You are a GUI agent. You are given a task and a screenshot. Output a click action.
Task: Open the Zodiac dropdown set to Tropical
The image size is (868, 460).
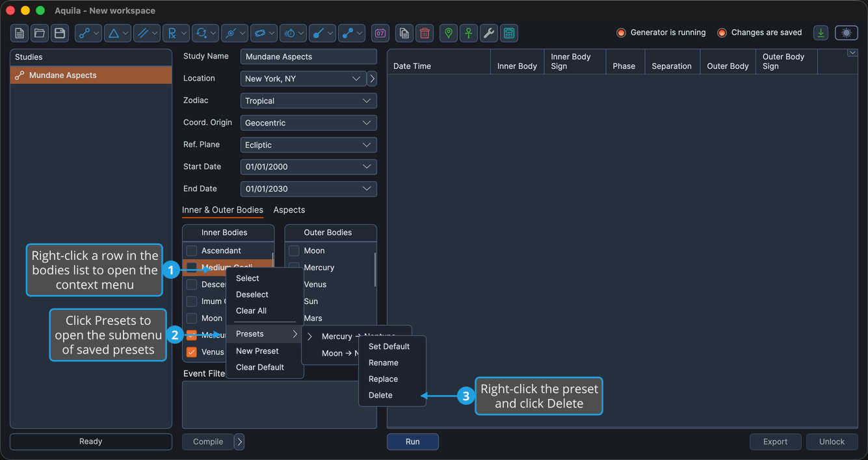point(309,101)
